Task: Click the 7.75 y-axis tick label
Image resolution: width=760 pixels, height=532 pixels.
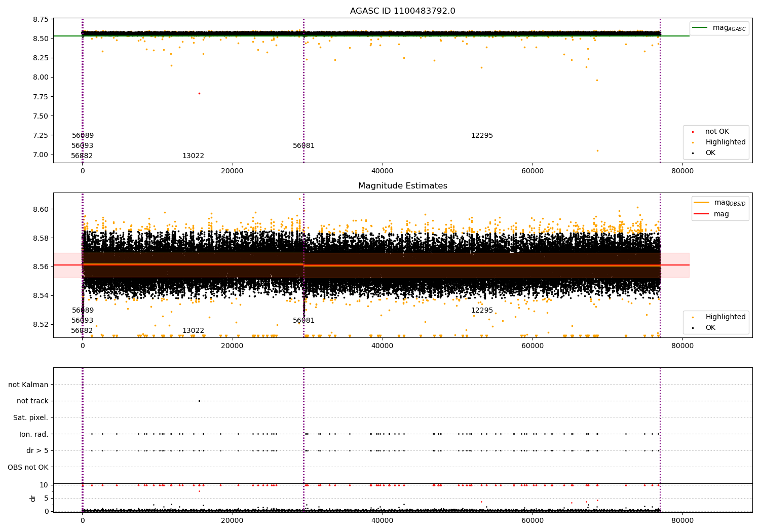Action: coord(41,97)
